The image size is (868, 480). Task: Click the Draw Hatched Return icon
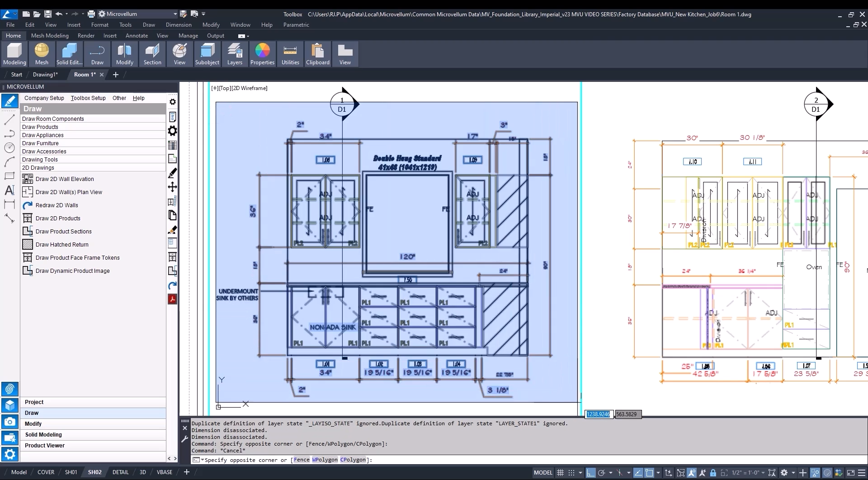[x=28, y=244]
